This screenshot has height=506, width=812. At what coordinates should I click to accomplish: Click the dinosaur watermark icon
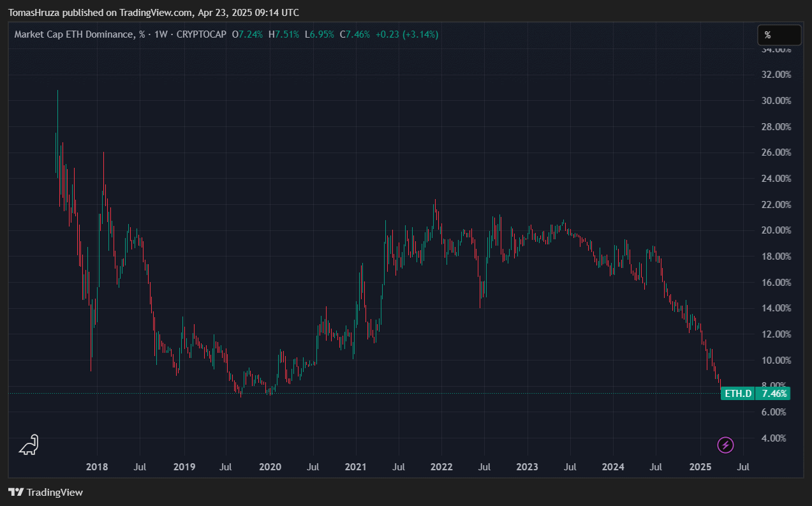(x=29, y=445)
